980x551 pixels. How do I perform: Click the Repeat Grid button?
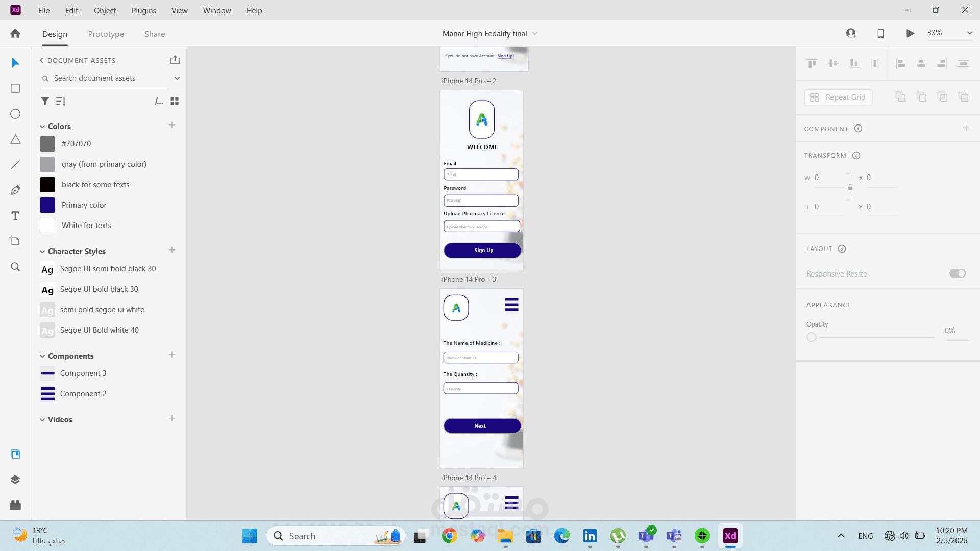pos(838,97)
